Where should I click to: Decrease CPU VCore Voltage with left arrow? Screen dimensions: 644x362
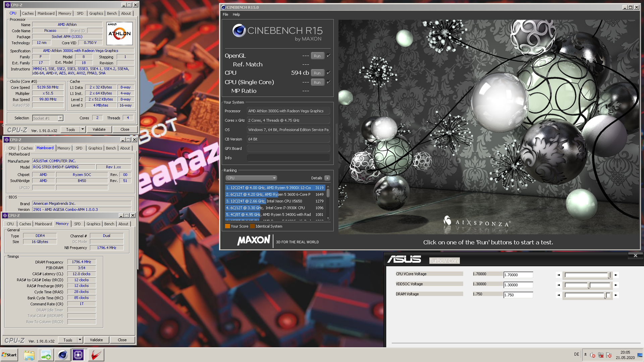click(x=558, y=275)
